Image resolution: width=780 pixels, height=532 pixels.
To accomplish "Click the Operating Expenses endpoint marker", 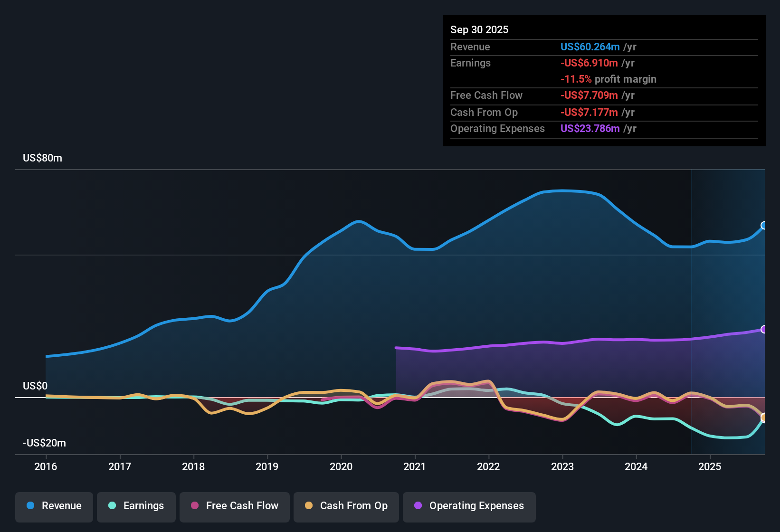I will (764, 328).
